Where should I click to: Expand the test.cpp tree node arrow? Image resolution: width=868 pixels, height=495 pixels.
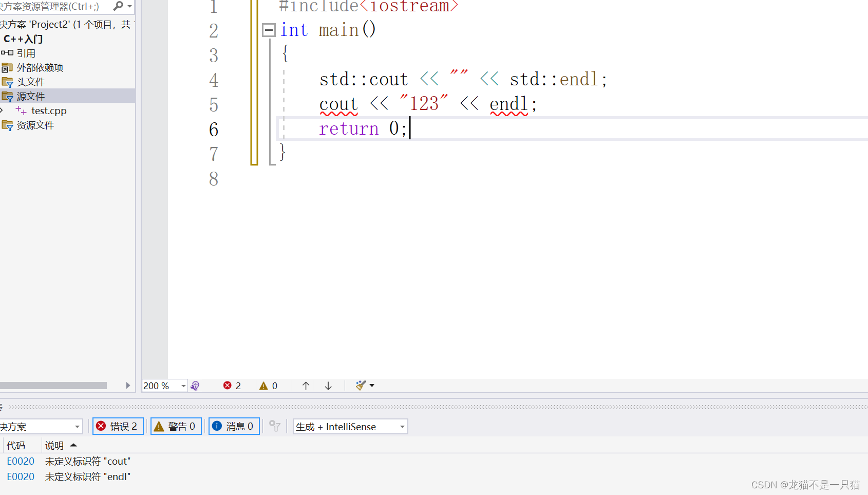tap(2, 111)
